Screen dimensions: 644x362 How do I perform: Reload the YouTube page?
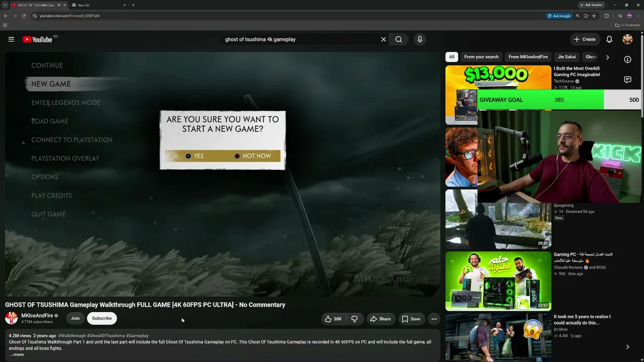coord(24,16)
